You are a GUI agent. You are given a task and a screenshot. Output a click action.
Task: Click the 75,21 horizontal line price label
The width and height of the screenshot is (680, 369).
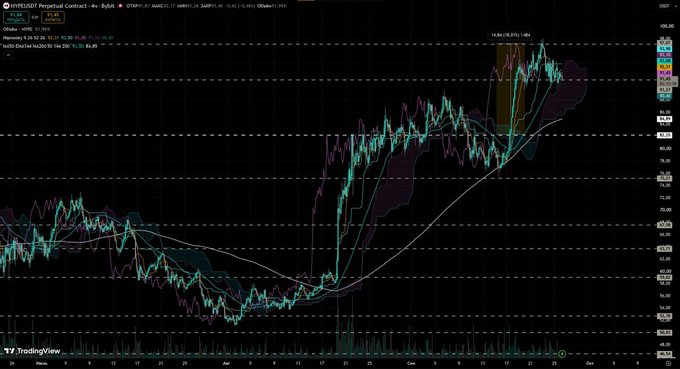pos(665,178)
